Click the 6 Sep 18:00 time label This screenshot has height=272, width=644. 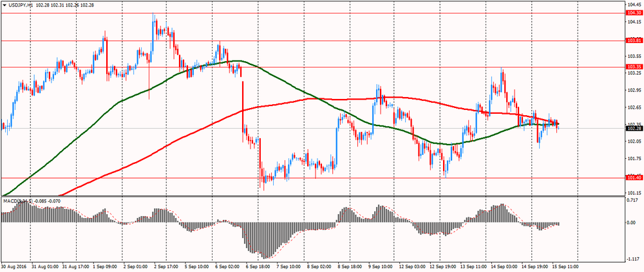click(x=259, y=266)
